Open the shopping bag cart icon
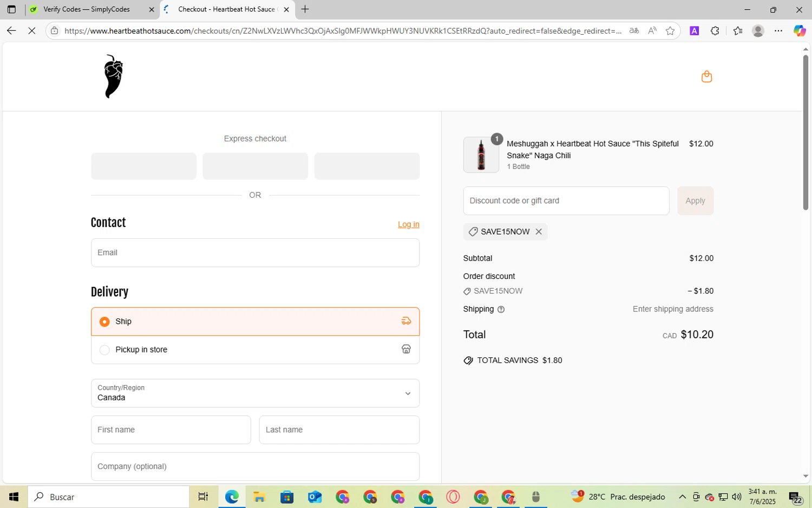The width and height of the screenshot is (812, 508). pos(706,76)
